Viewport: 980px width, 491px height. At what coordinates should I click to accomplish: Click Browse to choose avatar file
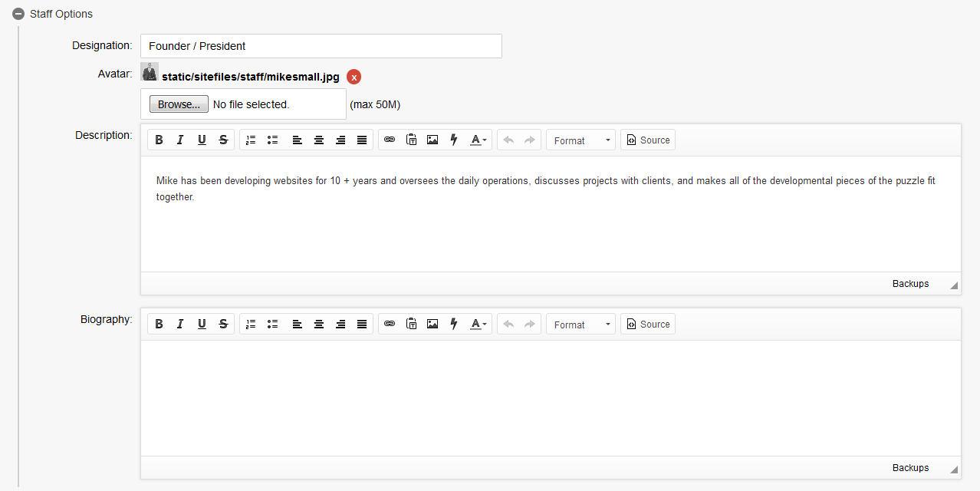179,104
